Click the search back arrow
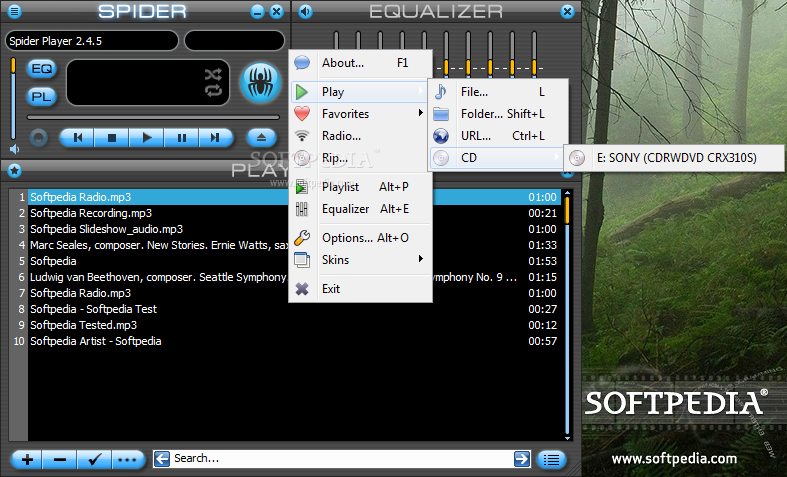Viewport: 787px width, 477px height. [x=162, y=458]
